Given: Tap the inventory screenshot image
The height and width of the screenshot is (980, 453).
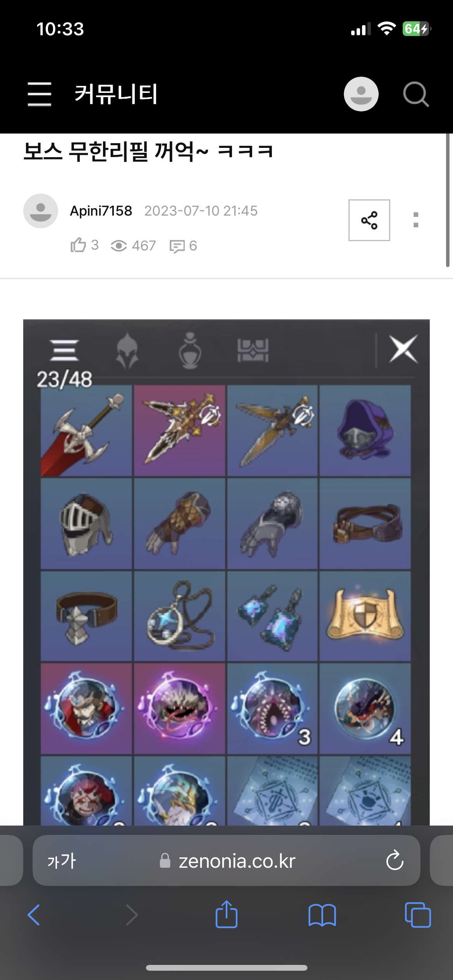Looking at the screenshot, I should point(226,572).
